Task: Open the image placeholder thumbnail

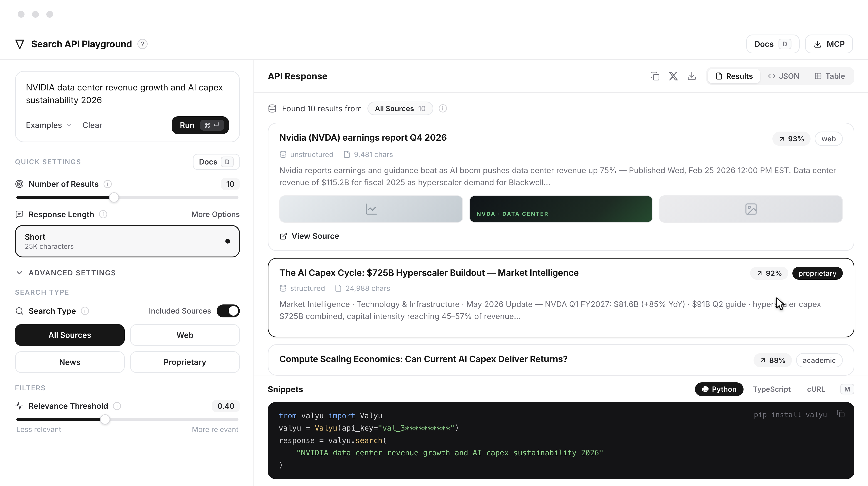Action: [x=751, y=209]
